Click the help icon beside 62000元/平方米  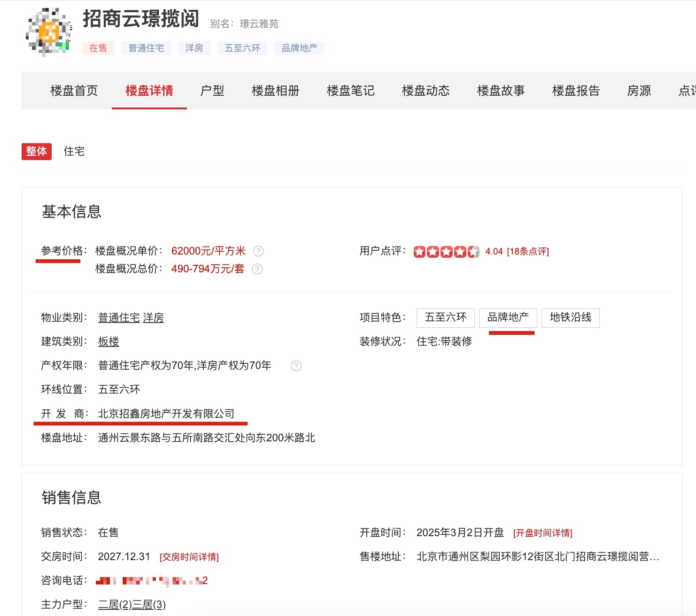[258, 251]
